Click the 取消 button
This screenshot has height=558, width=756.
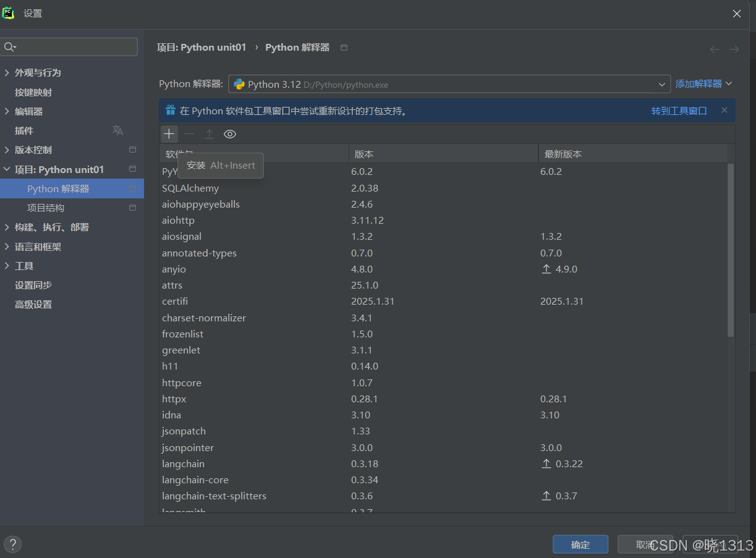(645, 544)
